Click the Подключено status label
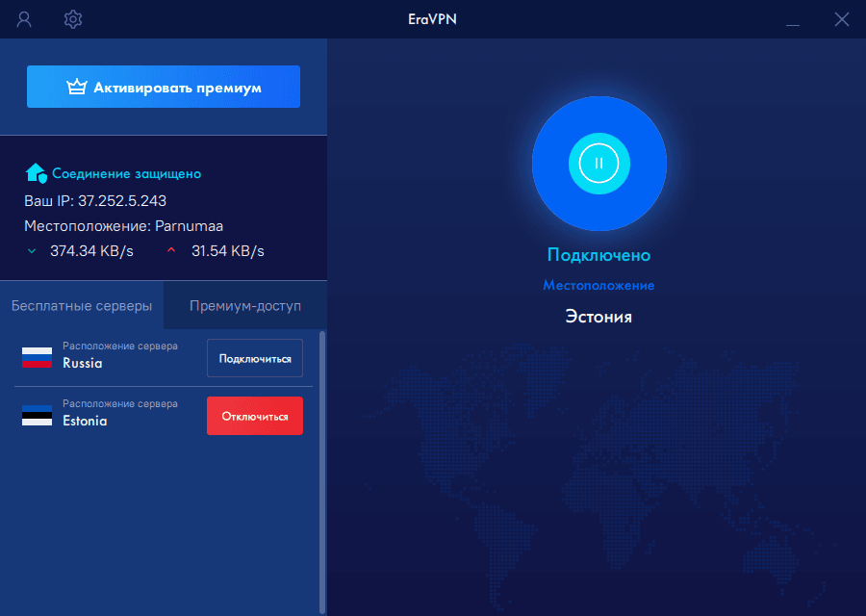Image resolution: width=866 pixels, height=616 pixels. pyautogui.click(x=599, y=255)
